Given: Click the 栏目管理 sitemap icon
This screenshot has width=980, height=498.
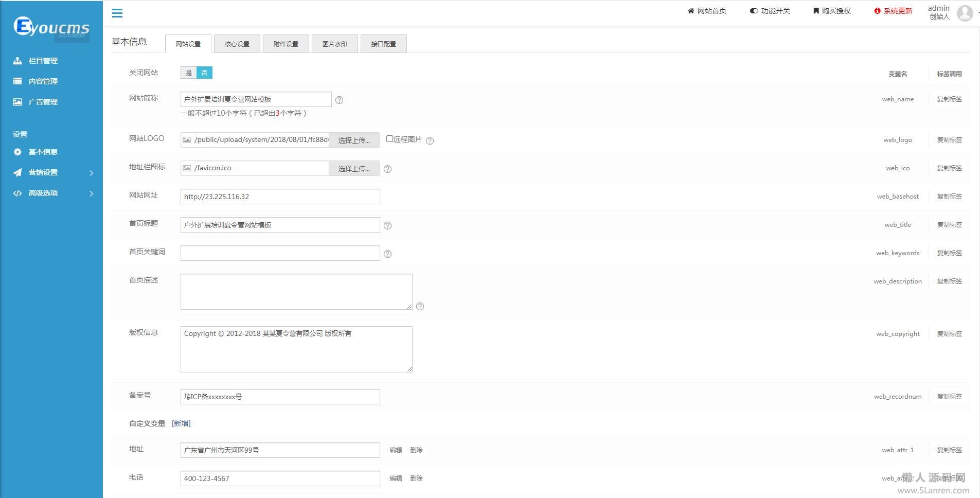Looking at the screenshot, I should tap(17, 61).
